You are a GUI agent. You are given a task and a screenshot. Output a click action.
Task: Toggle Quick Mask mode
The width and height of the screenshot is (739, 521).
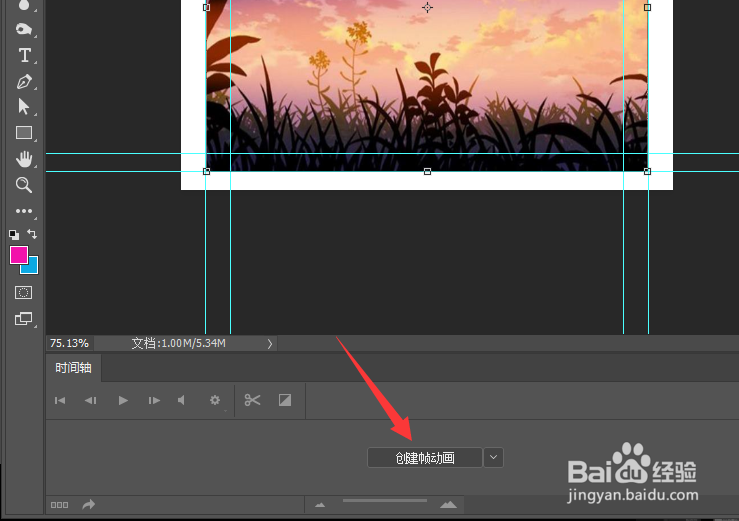(24, 292)
